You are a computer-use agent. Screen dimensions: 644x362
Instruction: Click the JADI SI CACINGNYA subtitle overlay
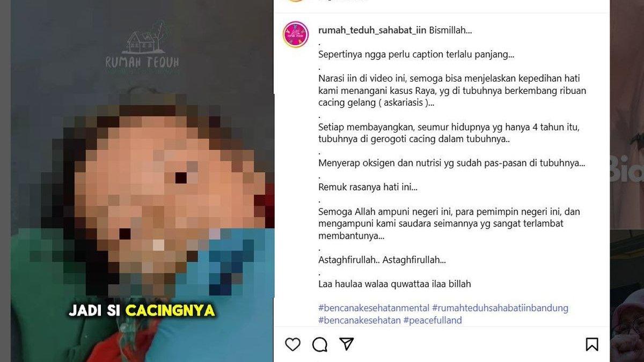click(142, 311)
